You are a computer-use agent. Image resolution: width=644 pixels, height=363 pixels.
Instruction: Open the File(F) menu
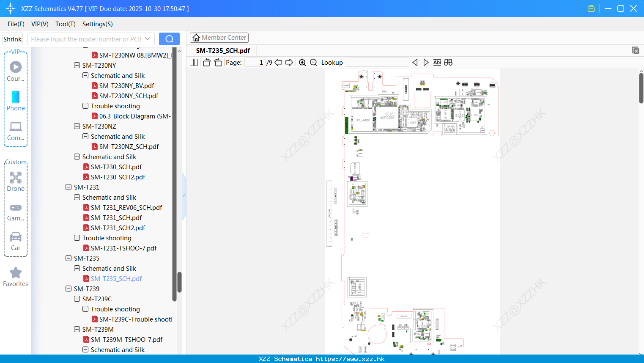16,24
